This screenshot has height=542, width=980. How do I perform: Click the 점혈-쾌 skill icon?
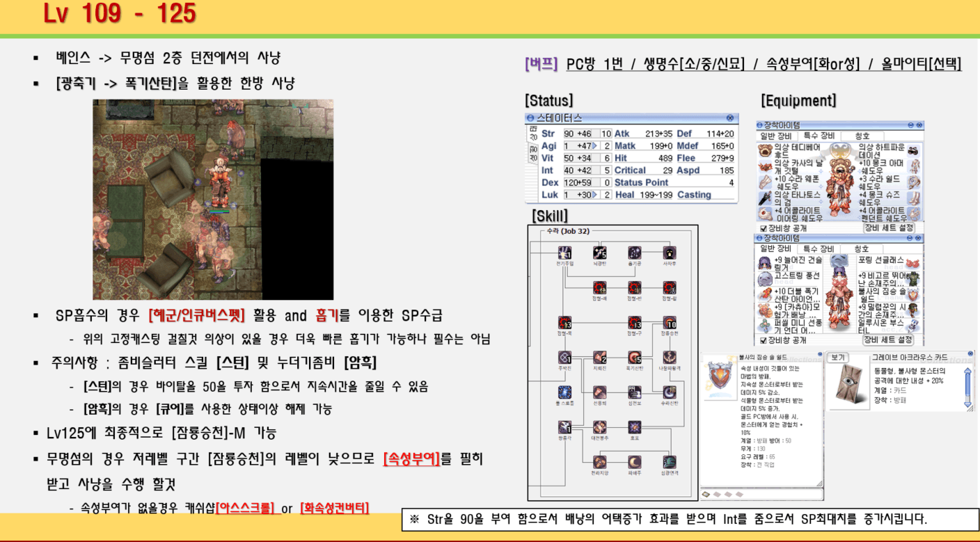pos(599,287)
